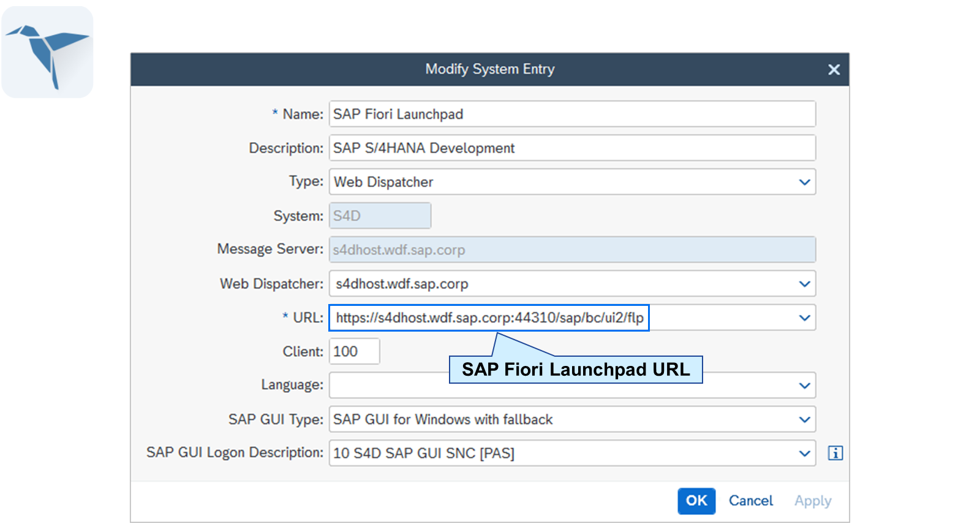Expand SAP GUI Logon Description dropdown chevron
980x529 pixels.
pos(804,453)
